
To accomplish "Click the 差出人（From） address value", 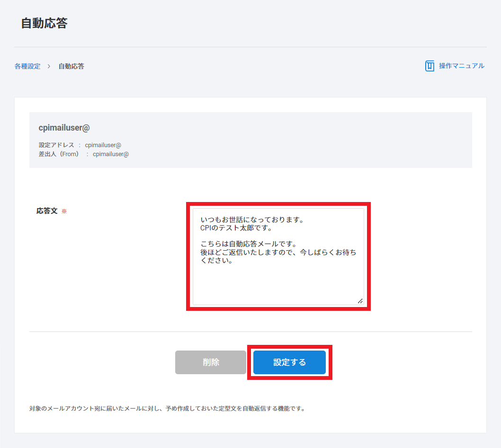I will pyautogui.click(x=111, y=154).
